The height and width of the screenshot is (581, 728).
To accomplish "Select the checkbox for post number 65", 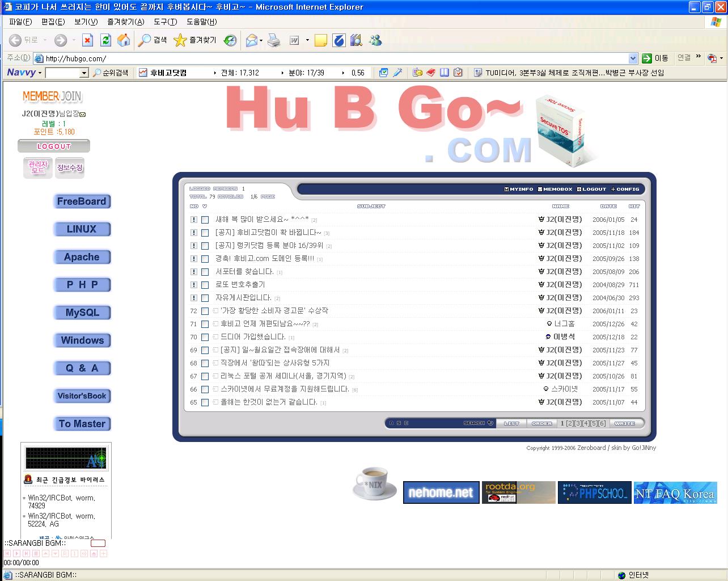I will pyautogui.click(x=205, y=402).
